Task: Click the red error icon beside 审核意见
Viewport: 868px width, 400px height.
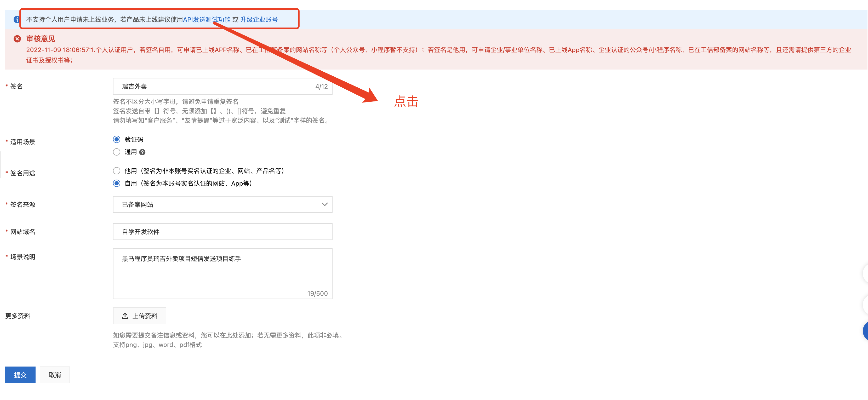Action: [x=17, y=39]
